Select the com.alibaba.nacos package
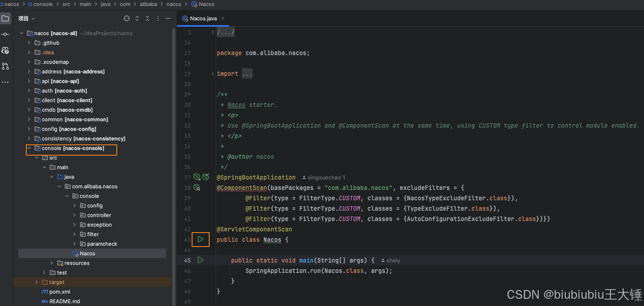Viewport: 644px width, 306px height. [x=91, y=186]
